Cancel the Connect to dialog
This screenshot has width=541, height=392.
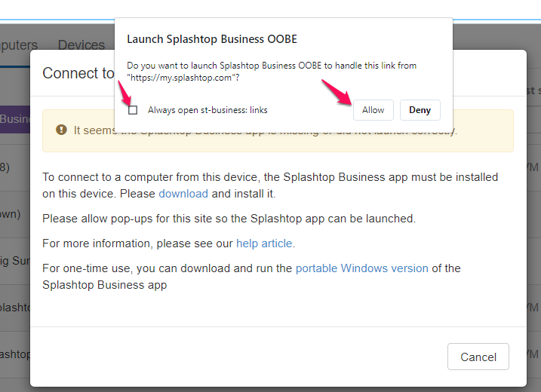click(478, 357)
